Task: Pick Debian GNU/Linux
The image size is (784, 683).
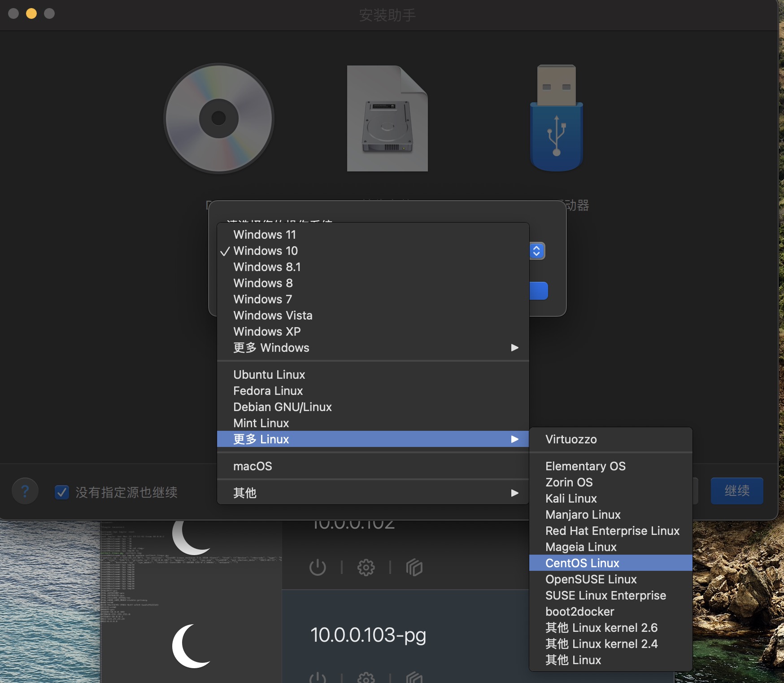Action: tap(373, 407)
